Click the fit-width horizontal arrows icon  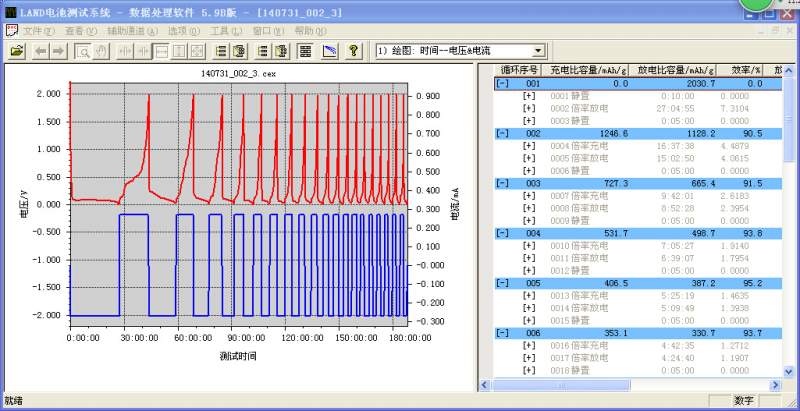click(161, 51)
